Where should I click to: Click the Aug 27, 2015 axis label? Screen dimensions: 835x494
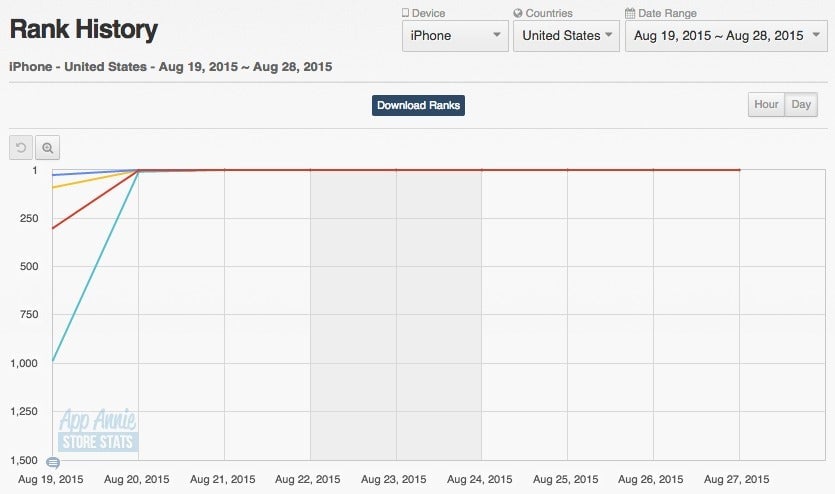(736, 479)
